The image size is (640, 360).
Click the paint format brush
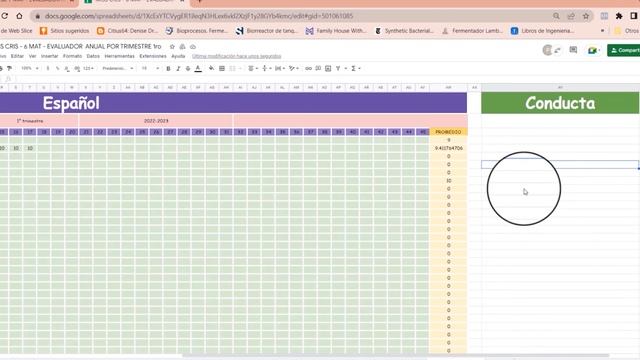coord(9,69)
